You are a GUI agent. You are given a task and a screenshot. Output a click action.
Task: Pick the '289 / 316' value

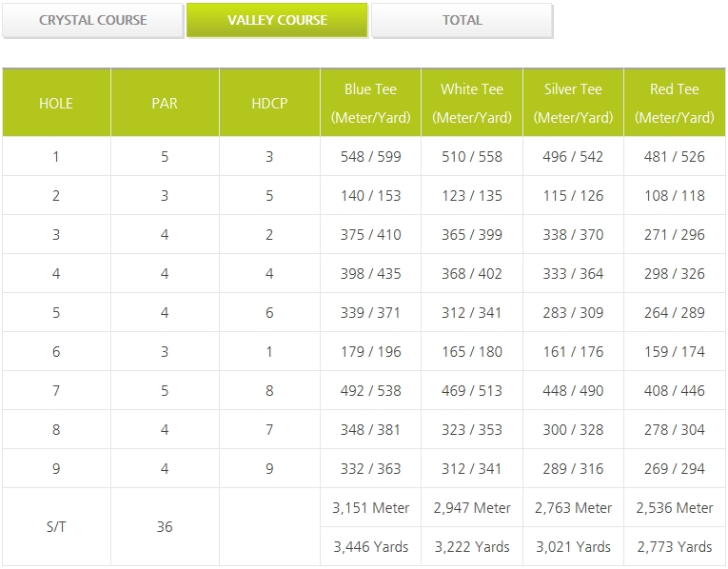[x=573, y=469]
